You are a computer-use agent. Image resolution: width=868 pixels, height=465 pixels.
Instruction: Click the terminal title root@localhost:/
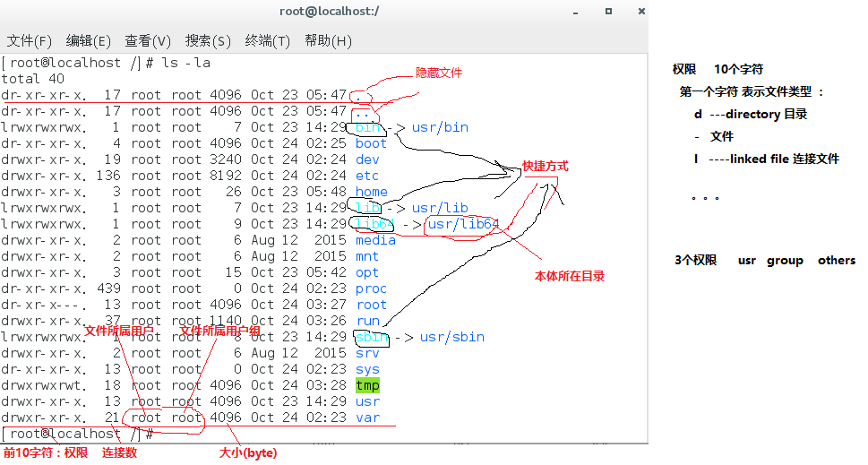330,11
